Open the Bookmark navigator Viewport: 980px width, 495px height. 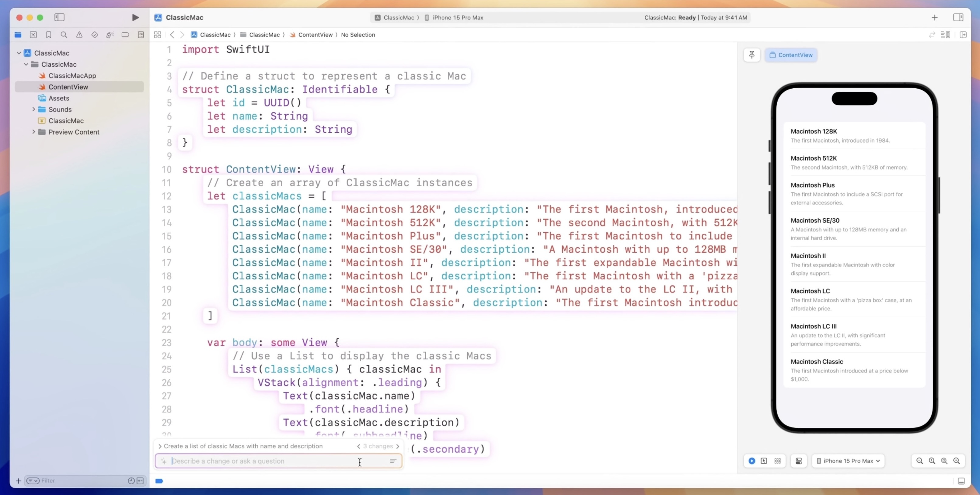(49, 35)
